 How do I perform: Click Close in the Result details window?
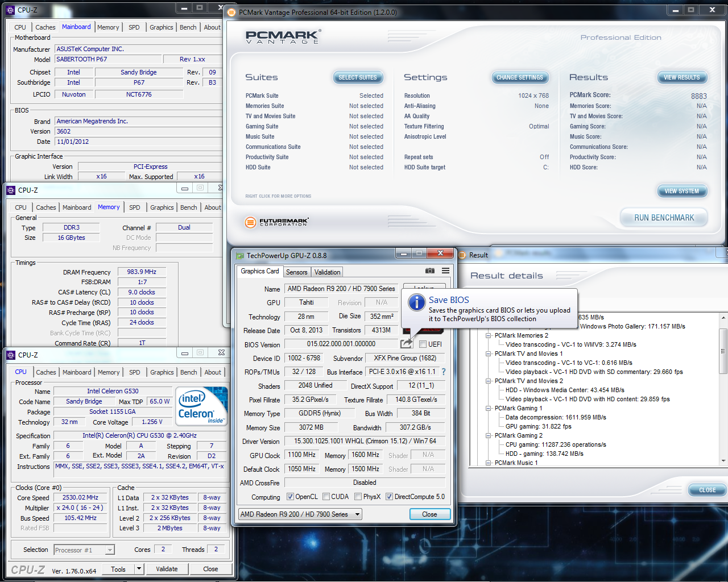pyautogui.click(x=707, y=490)
